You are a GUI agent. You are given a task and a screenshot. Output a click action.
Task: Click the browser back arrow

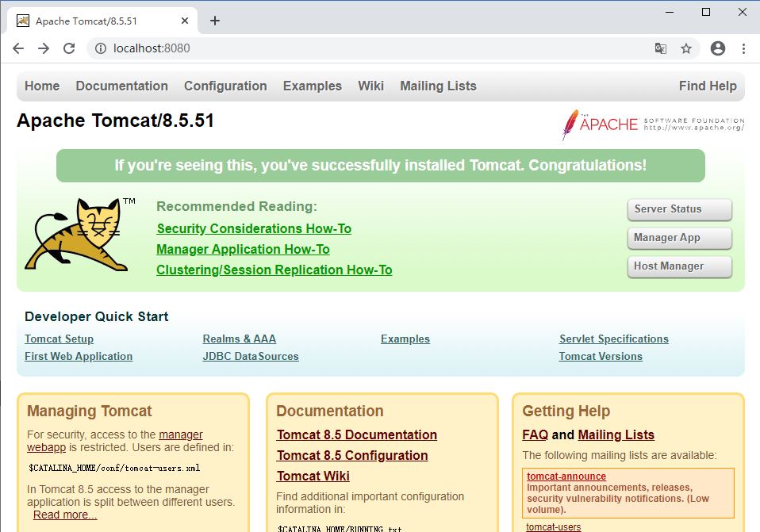18,48
